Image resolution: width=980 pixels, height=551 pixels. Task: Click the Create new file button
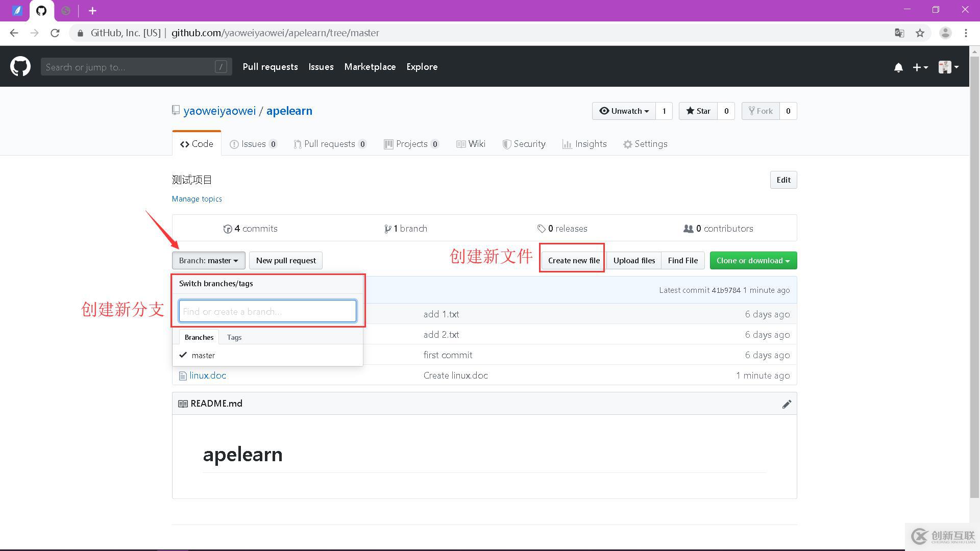[574, 260]
